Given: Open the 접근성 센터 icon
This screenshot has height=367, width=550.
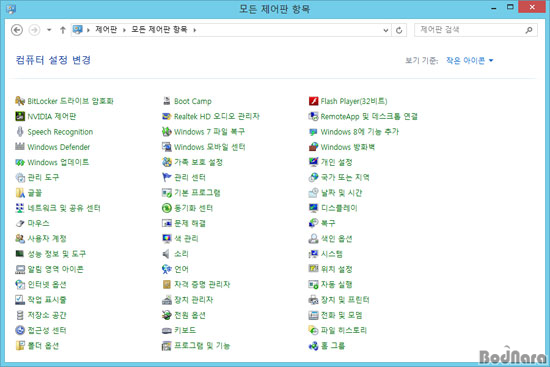Looking at the screenshot, I should (x=20, y=330).
